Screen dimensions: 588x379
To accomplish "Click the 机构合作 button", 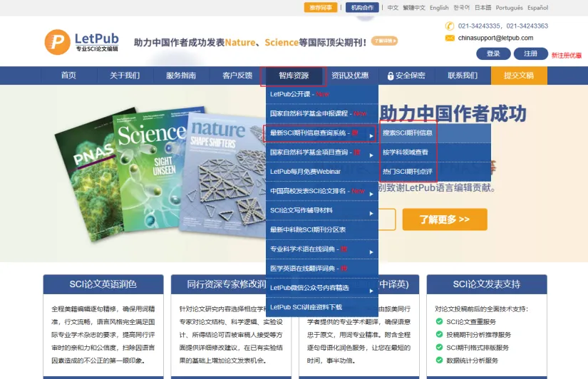I will [362, 8].
